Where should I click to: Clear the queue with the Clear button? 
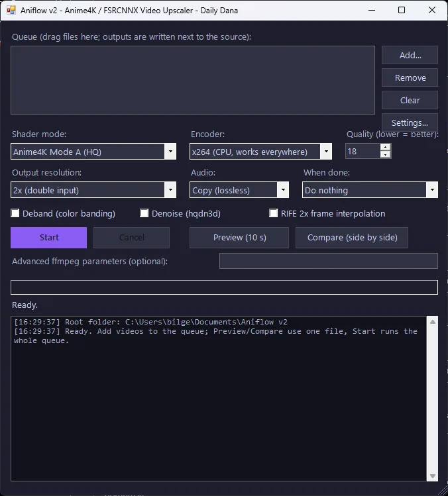tap(410, 100)
